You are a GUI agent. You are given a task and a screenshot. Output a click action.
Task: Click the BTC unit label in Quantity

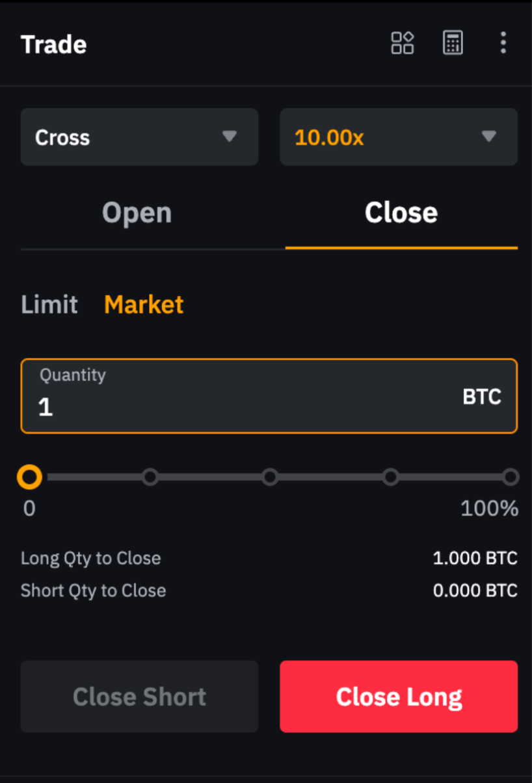(x=482, y=397)
